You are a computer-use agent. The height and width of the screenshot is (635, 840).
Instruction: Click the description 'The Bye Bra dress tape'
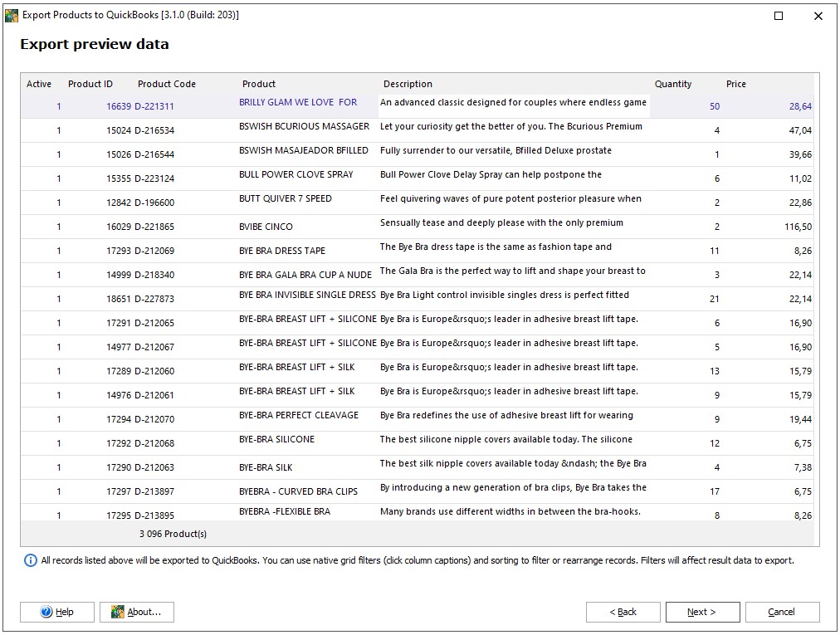(496, 247)
